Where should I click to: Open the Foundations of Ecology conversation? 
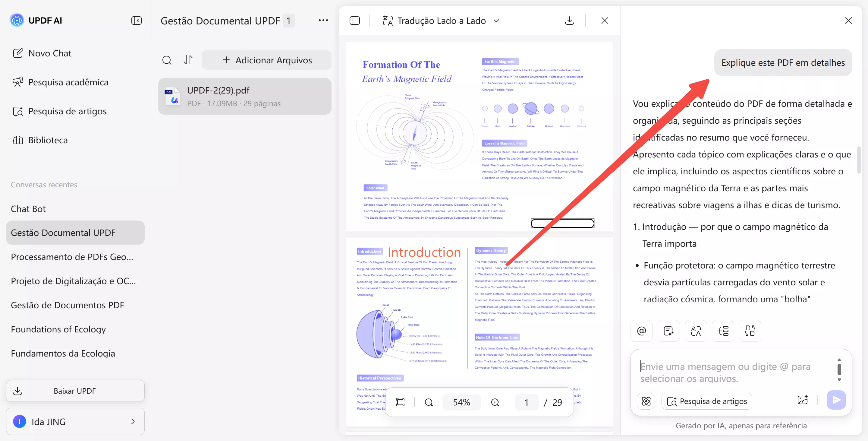(x=58, y=329)
